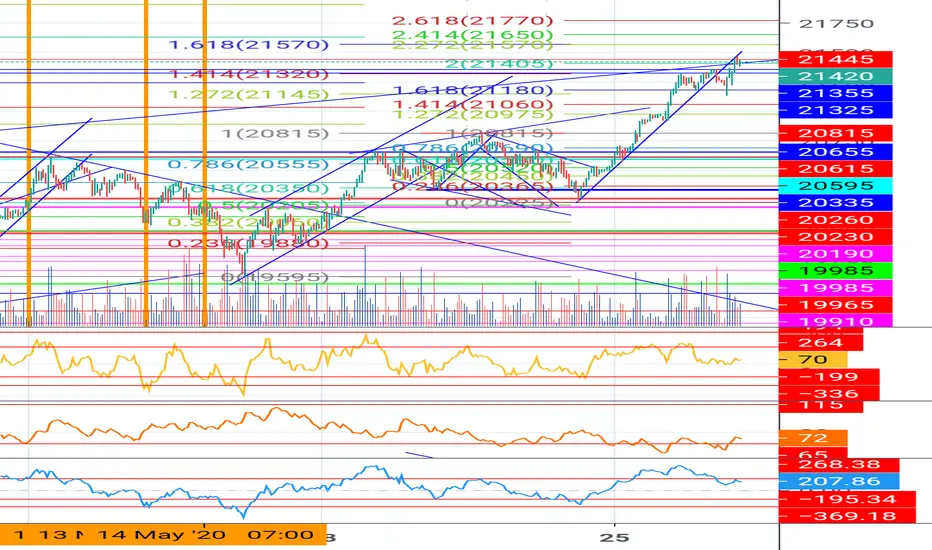Image resolution: width=932 pixels, height=550 pixels.
Task: Select the cyan 20595 price label
Action: point(835,186)
